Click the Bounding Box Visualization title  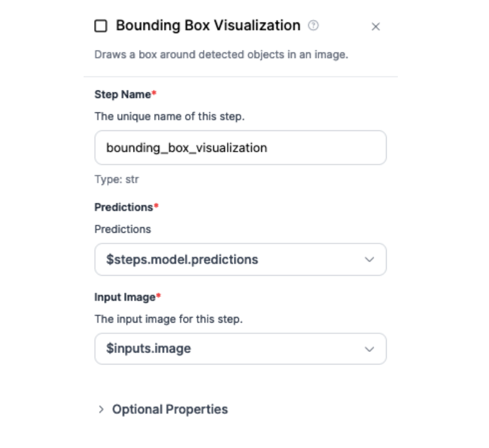coord(208,26)
